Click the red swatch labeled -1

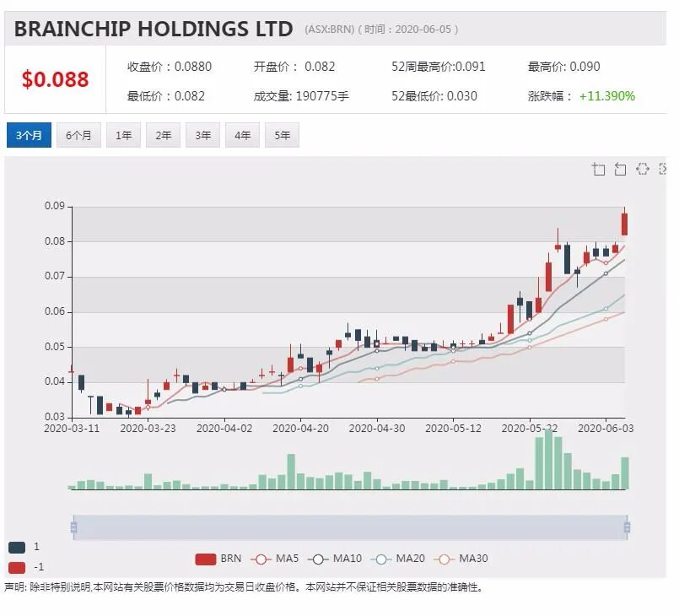click(x=17, y=568)
